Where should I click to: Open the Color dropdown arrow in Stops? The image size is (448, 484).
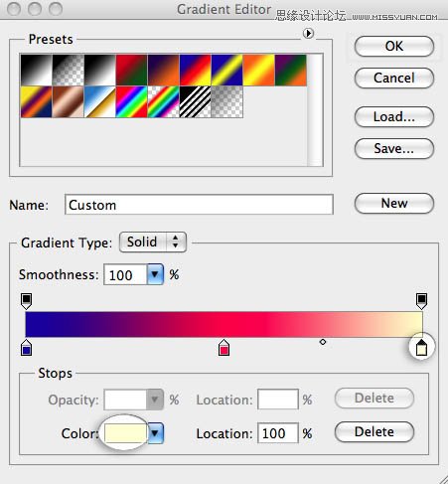155,433
